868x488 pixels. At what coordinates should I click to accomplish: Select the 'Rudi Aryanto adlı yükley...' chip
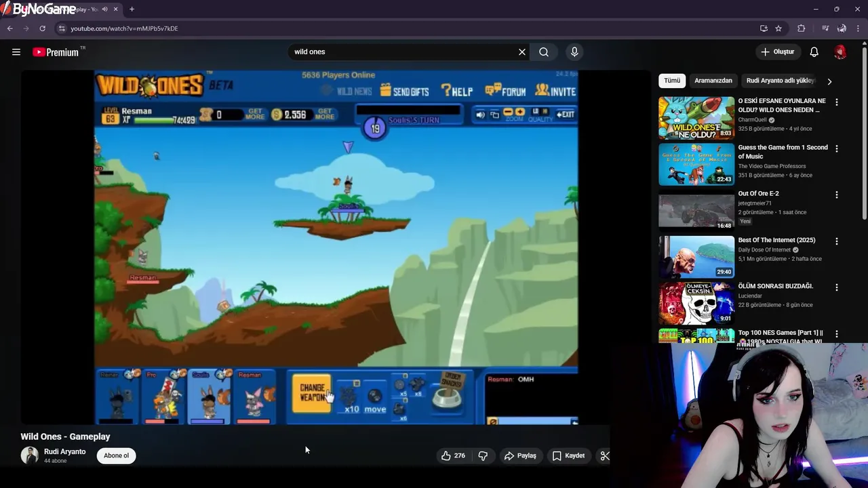(780, 81)
